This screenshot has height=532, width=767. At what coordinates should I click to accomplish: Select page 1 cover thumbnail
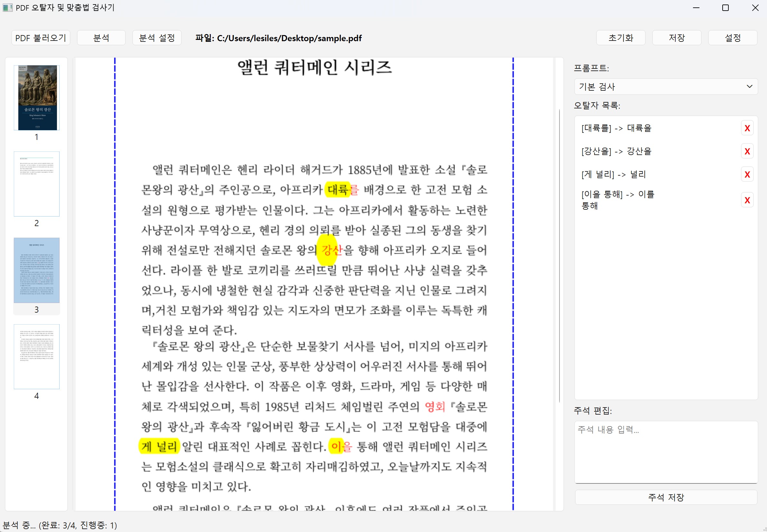point(37,98)
